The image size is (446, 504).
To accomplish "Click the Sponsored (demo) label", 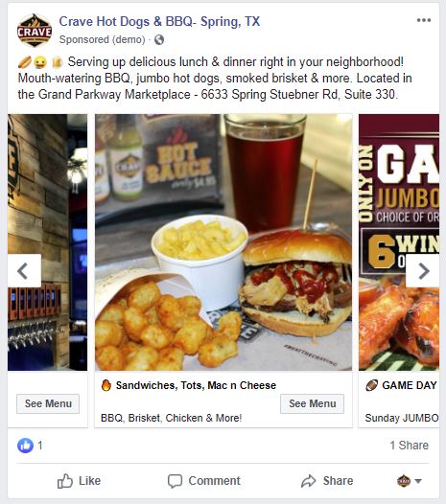I will pos(102,39).
